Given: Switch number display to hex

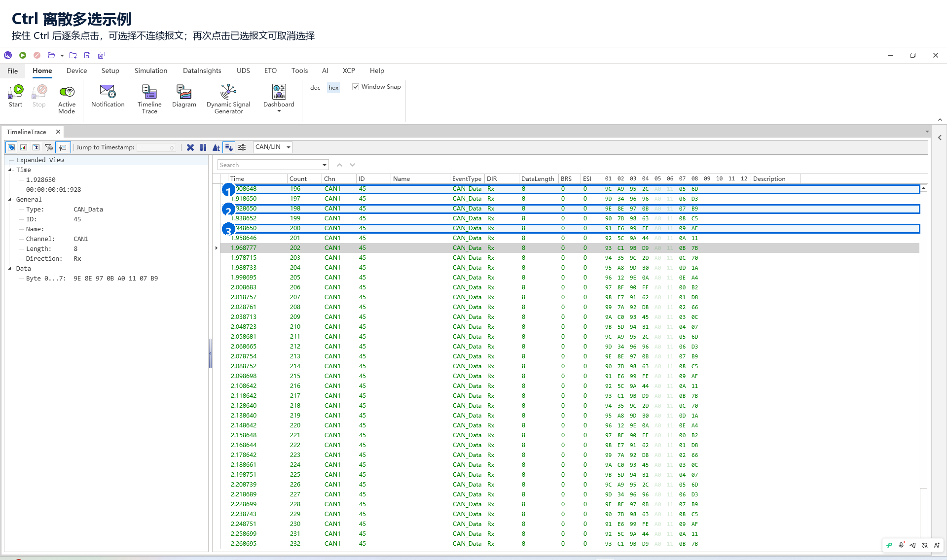Looking at the screenshot, I should click(333, 88).
